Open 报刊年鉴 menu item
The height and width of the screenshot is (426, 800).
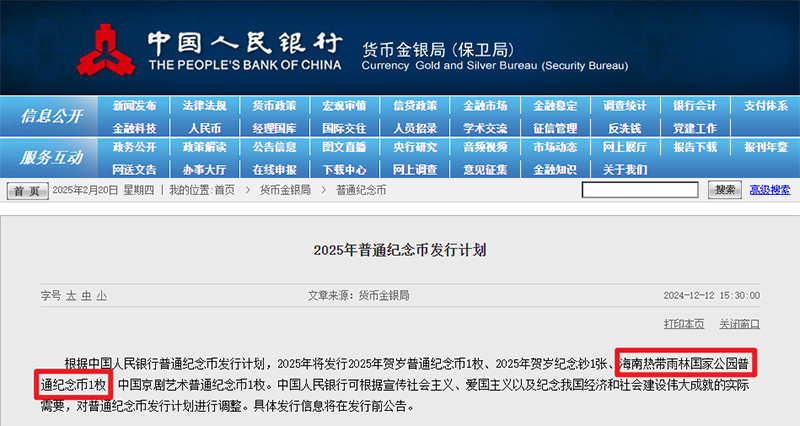766,147
